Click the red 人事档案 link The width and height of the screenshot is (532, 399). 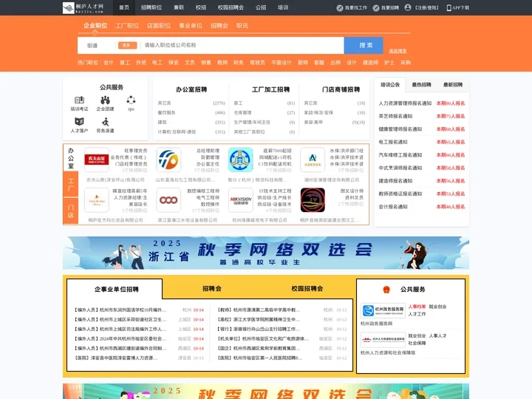[417, 307]
